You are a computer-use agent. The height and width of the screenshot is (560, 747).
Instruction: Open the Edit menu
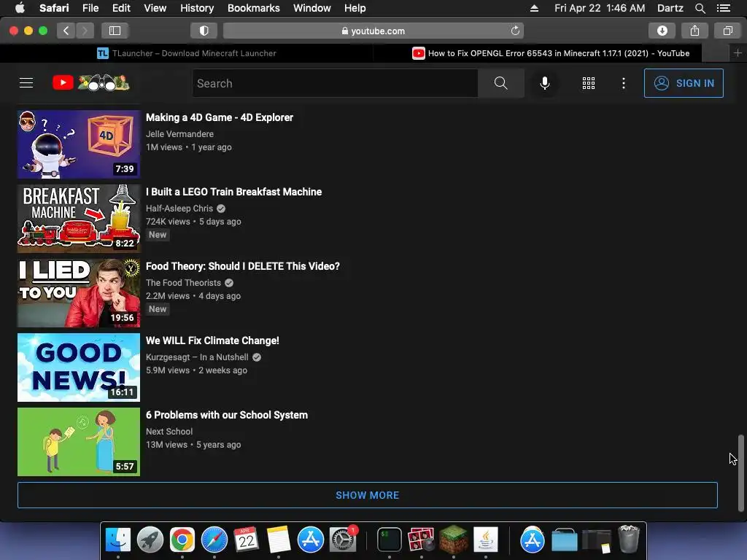121,8
